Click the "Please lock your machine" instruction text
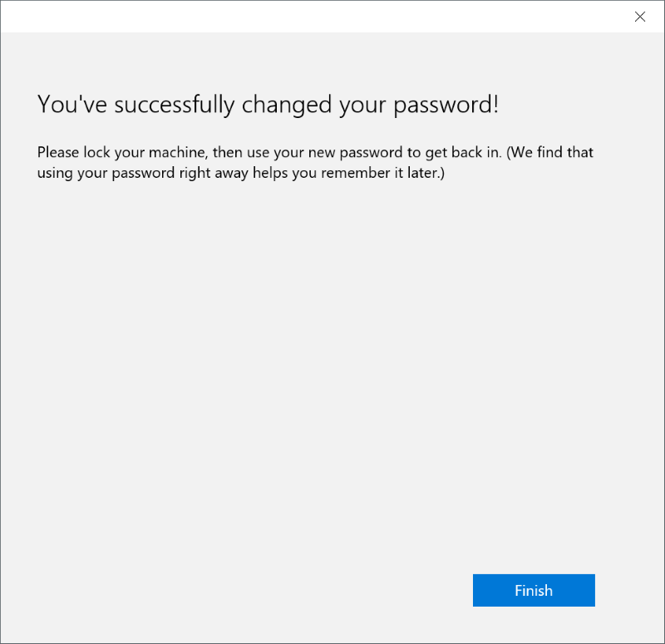This screenshot has width=665, height=644. [x=315, y=162]
